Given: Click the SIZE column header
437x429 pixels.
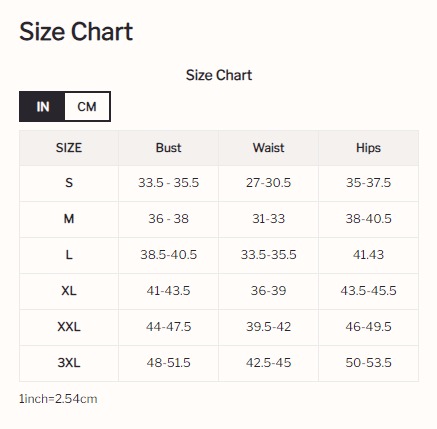Looking at the screenshot, I should pyautogui.click(x=69, y=148).
